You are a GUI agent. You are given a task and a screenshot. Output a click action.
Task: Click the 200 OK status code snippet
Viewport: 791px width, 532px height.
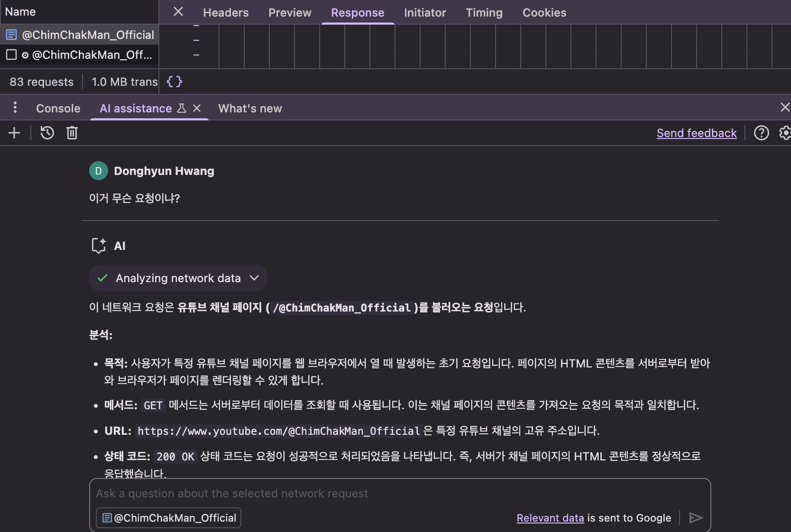tap(175, 457)
